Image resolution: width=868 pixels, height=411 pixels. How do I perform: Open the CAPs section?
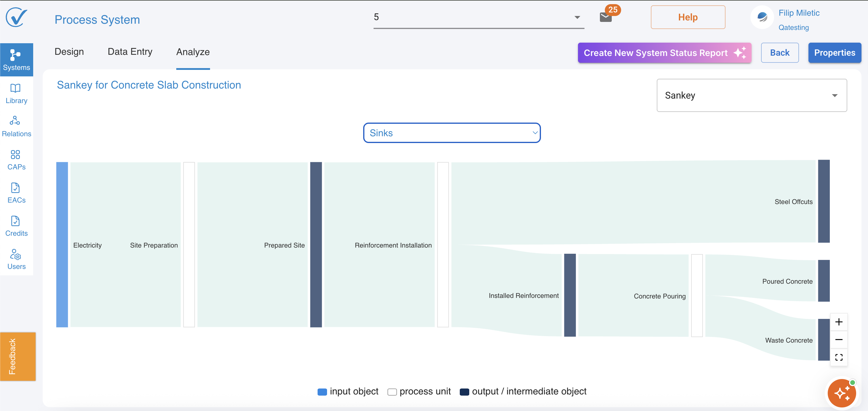[16, 160]
